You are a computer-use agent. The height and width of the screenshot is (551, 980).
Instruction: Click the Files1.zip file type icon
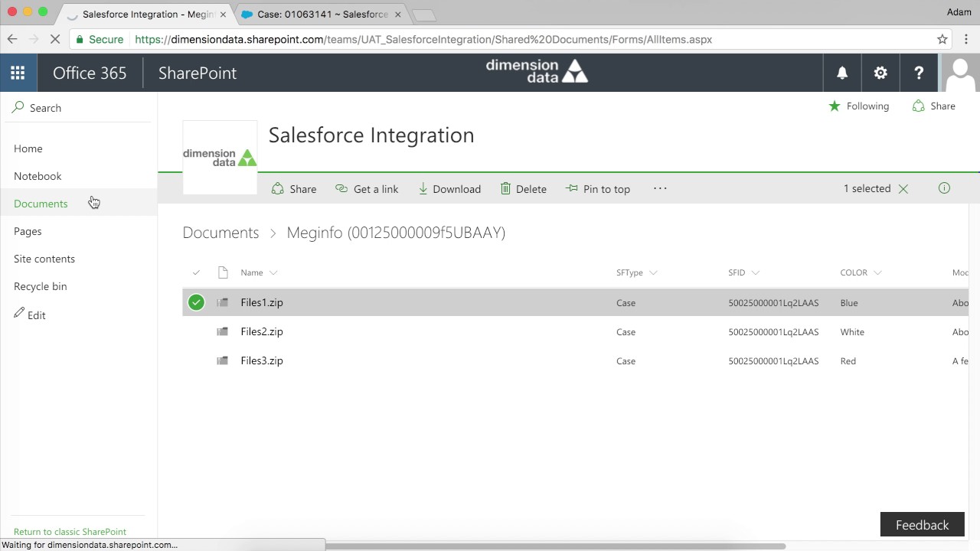pyautogui.click(x=222, y=302)
